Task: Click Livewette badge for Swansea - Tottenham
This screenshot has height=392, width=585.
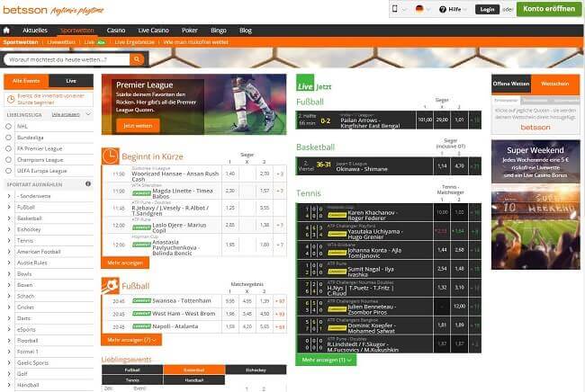Action: tap(142, 300)
